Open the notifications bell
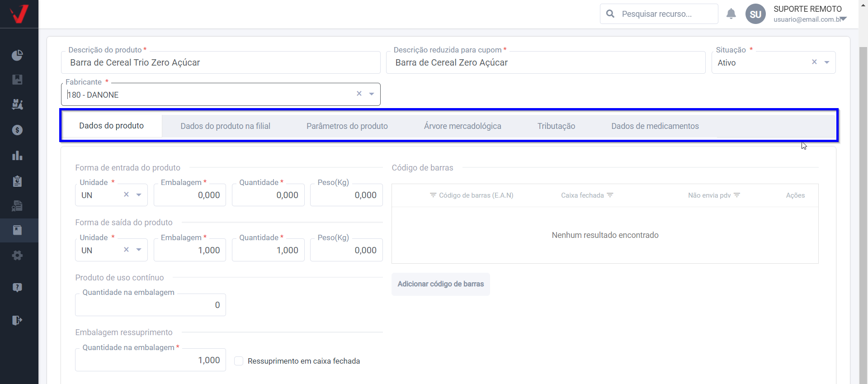 point(731,14)
